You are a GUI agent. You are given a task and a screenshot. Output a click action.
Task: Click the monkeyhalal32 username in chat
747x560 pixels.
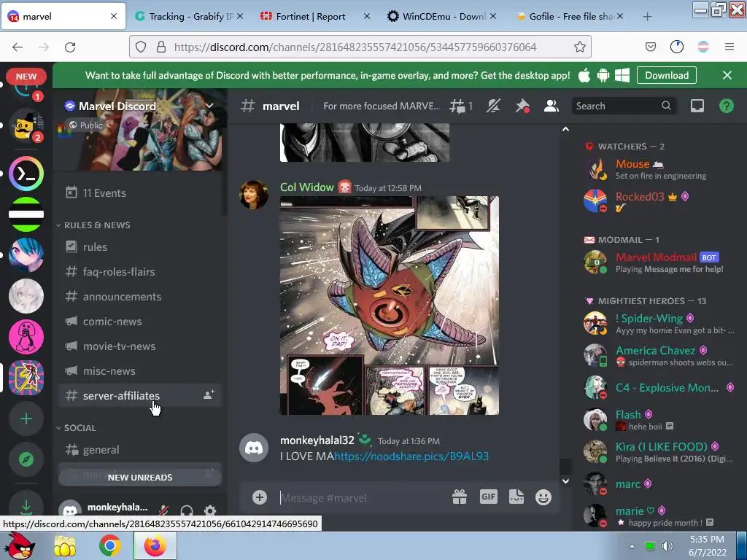point(317,440)
